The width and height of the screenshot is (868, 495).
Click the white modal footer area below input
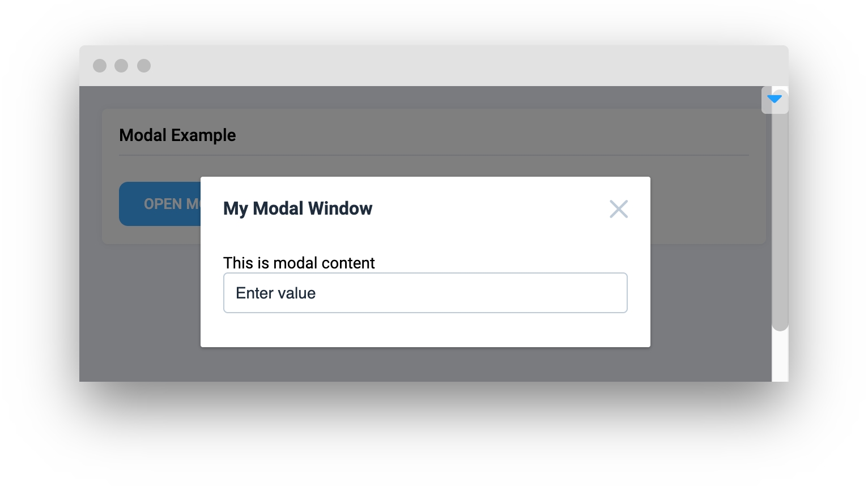point(425,330)
